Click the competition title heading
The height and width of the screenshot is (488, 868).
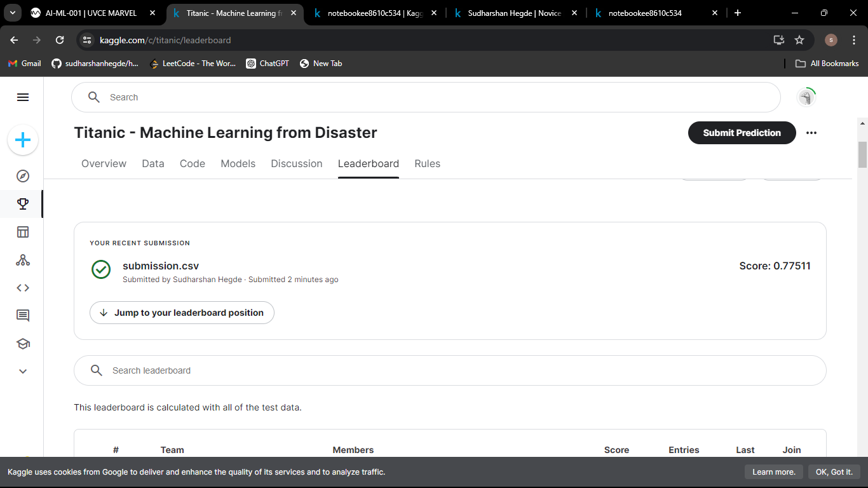tap(226, 133)
